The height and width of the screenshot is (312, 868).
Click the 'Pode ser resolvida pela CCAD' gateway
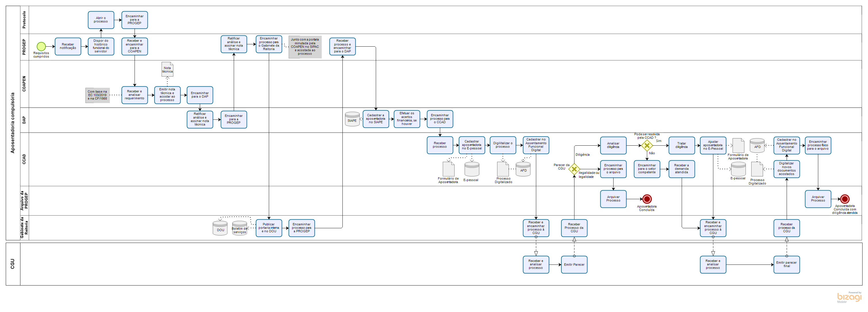point(647,145)
